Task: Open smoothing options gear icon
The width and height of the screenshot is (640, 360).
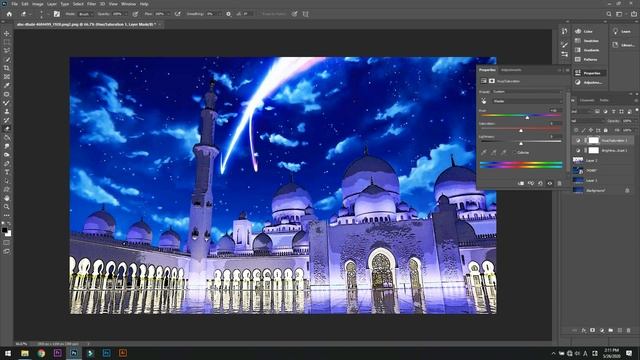Action: (228, 14)
